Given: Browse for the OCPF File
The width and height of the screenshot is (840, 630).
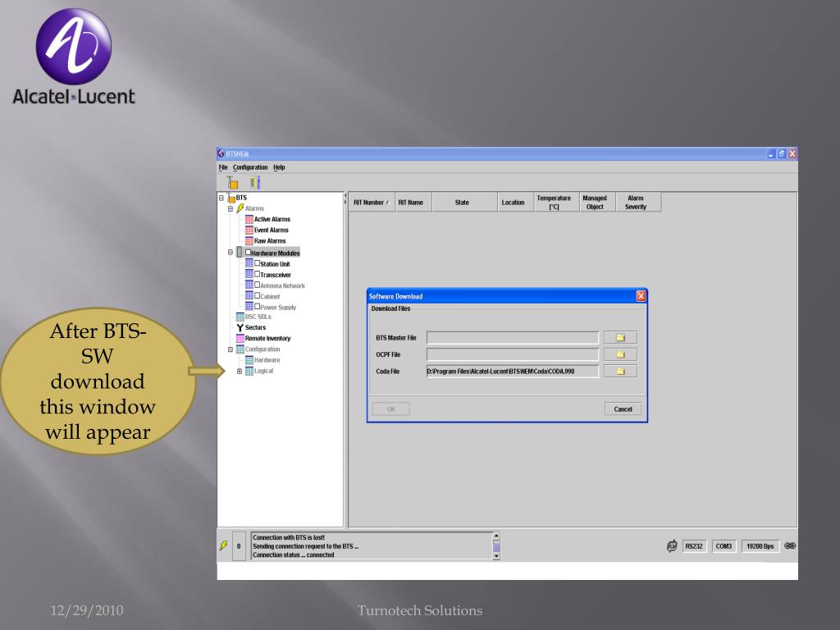Looking at the screenshot, I should pyautogui.click(x=620, y=354).
